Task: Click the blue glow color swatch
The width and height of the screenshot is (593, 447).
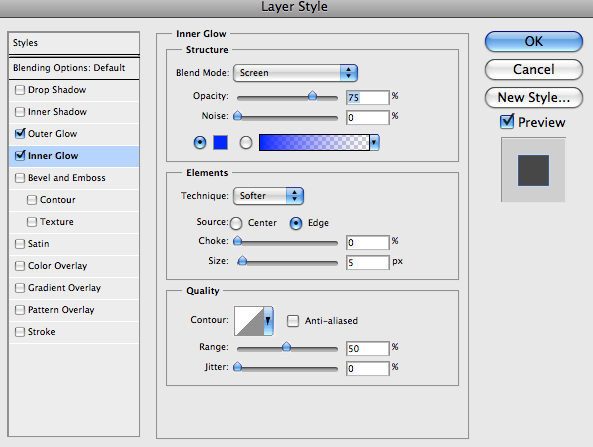Action: 220,143
